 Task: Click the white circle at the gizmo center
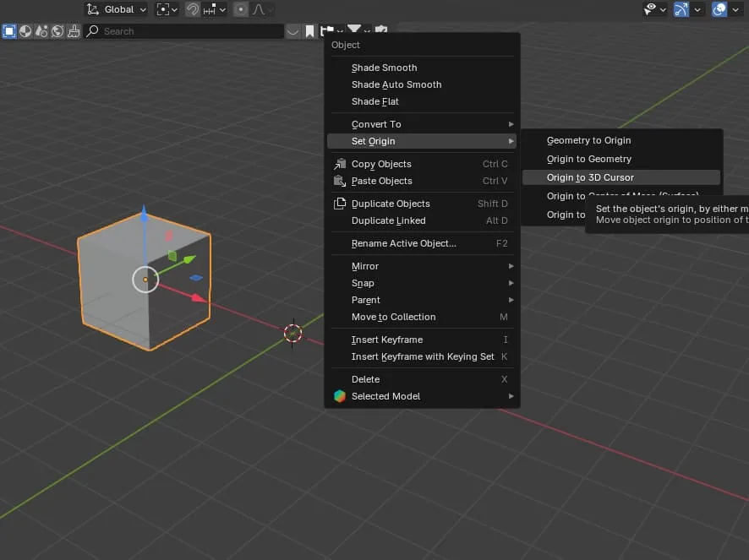click(x=145, y=280)
